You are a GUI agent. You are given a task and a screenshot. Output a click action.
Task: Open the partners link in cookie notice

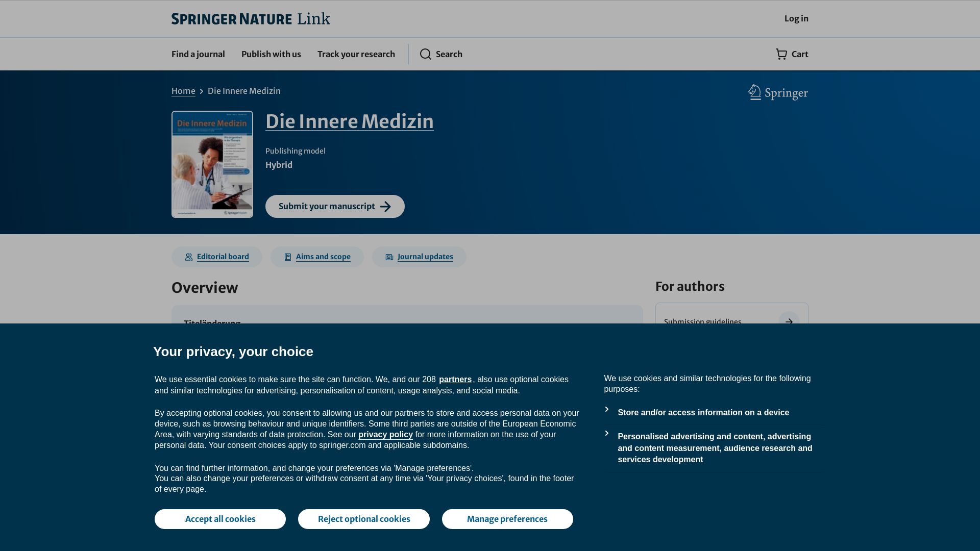coord(455,380)
